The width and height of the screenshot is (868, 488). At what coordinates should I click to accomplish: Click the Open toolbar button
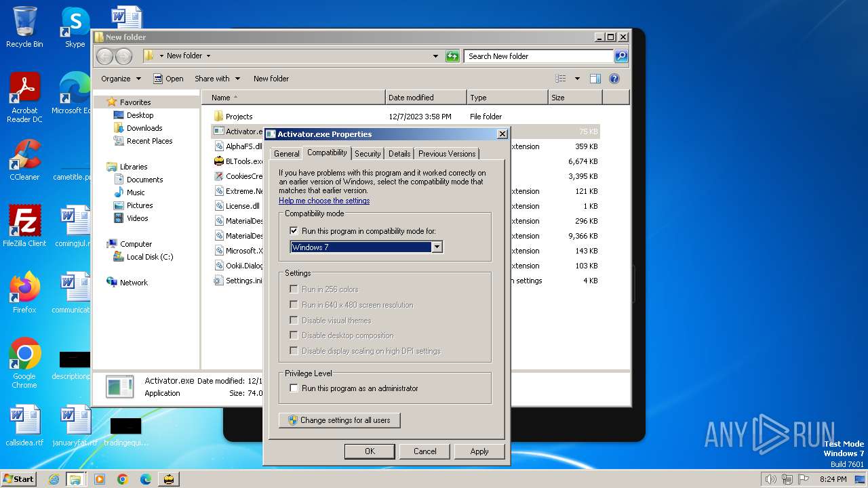click(x=168, y=79)
